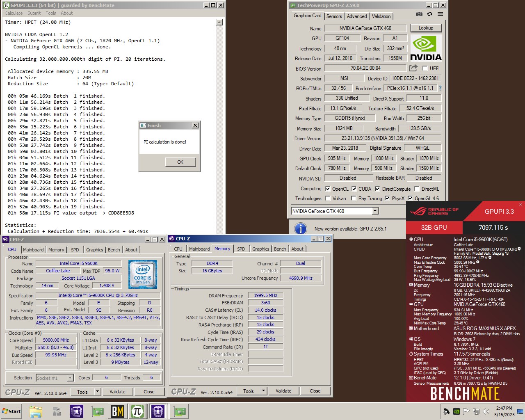Open the Calculate menu in GPUPI
The height and width of the screenshot is (420, 525).
point(14,13)
